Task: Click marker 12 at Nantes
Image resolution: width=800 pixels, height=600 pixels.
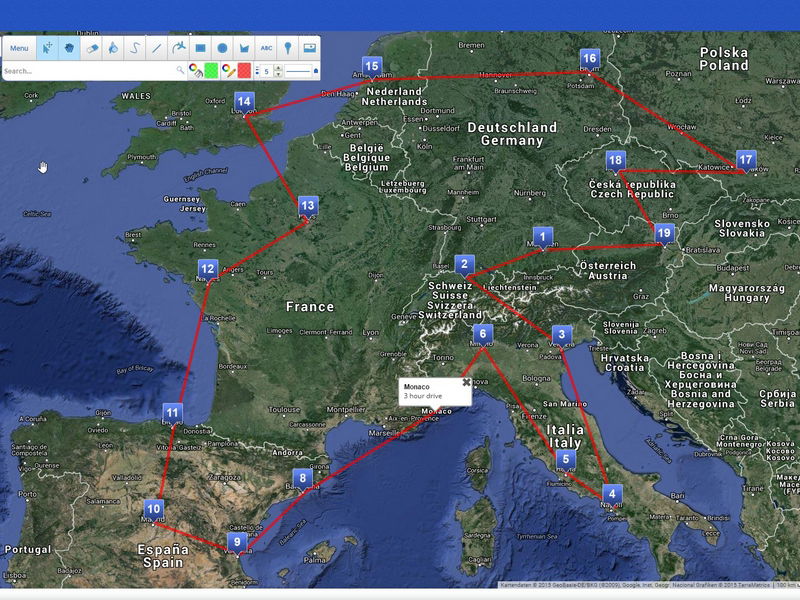Action: [208, 270]
